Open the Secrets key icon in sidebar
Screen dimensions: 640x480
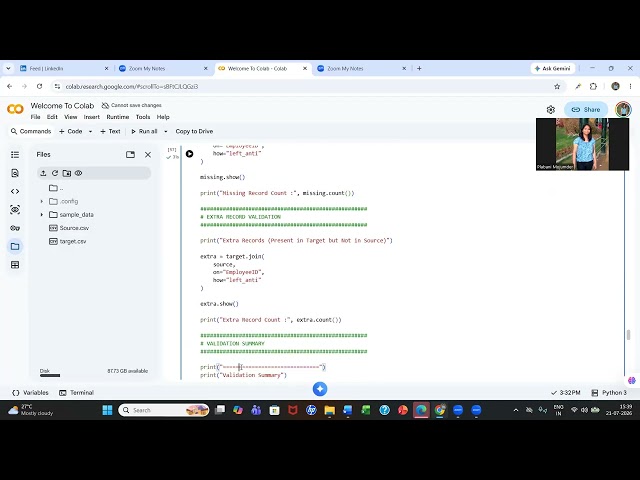[x=15, y=228]
